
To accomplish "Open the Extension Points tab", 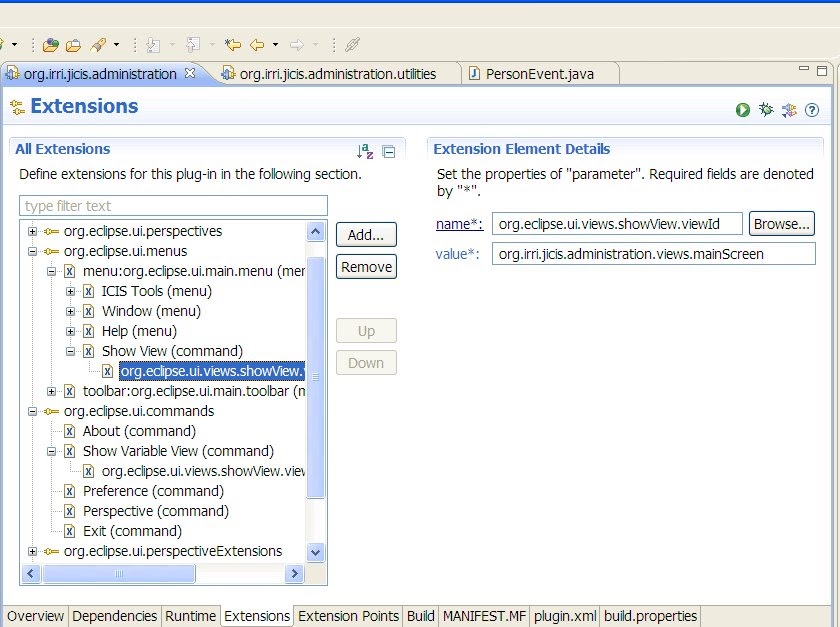I will (x=348, y=616).
